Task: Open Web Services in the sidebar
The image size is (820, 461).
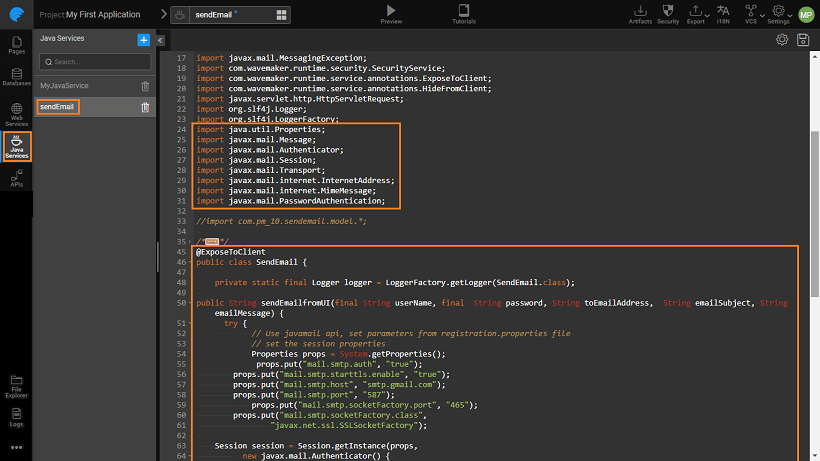Action: [16, 114]
